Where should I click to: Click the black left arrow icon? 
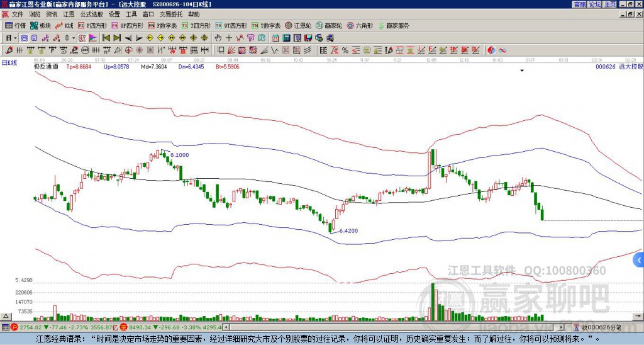[128, 38]
